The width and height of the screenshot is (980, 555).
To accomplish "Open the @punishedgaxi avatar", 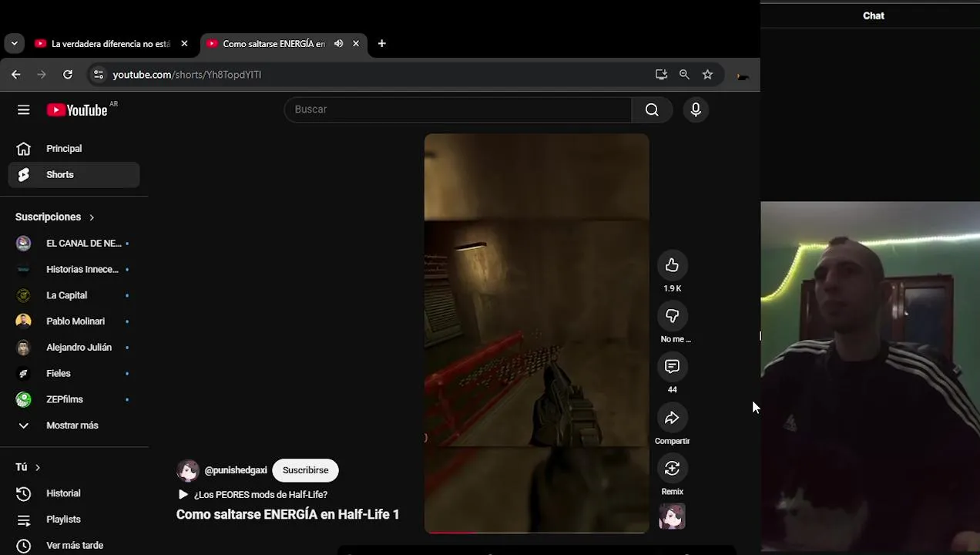I will point(188,470).
